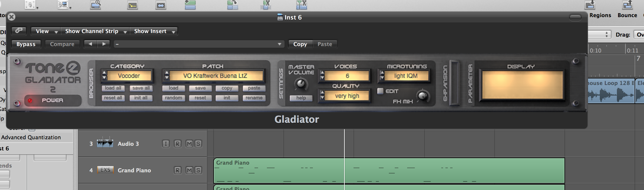
Task: Go to next preset with right arrow
Action: click(x=104, y=44)
